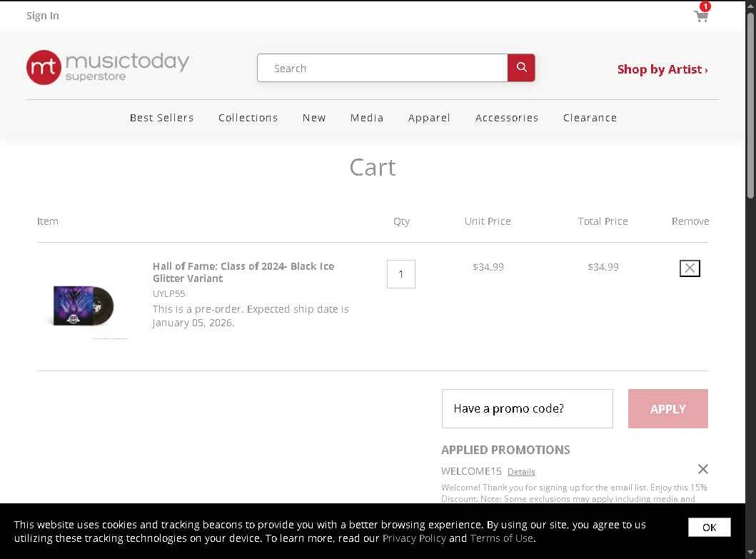
Task: Open WELCOME15 Details link
Action: 520,472
